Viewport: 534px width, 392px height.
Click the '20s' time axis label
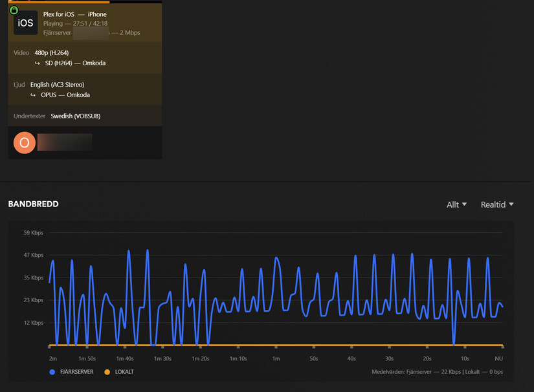pos(427,358)
